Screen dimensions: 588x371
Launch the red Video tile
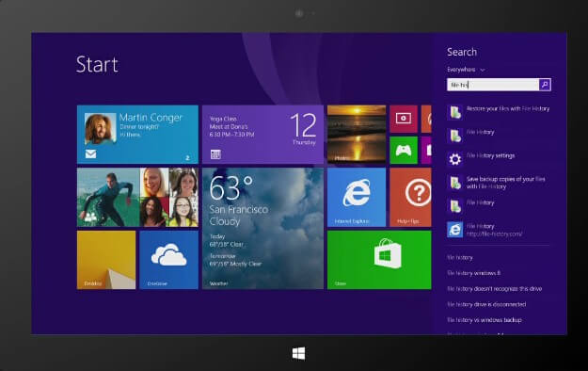[x=404, y=119]
